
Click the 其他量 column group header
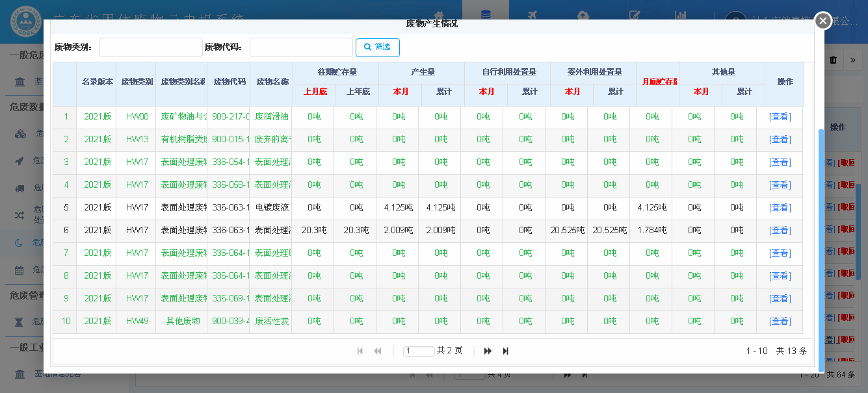click(x=722, y=72)
